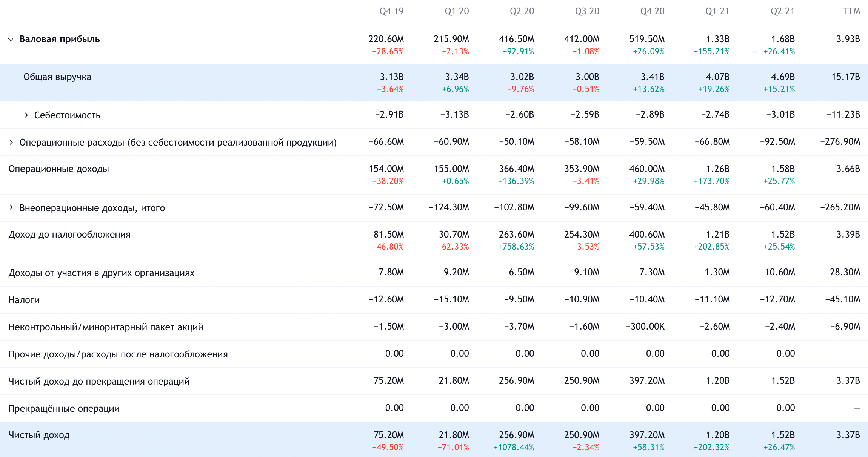The width and height of the screenshot is (868, 457).
Task: Click non-operating TTM value −265.20M
Action: [840, 207]
